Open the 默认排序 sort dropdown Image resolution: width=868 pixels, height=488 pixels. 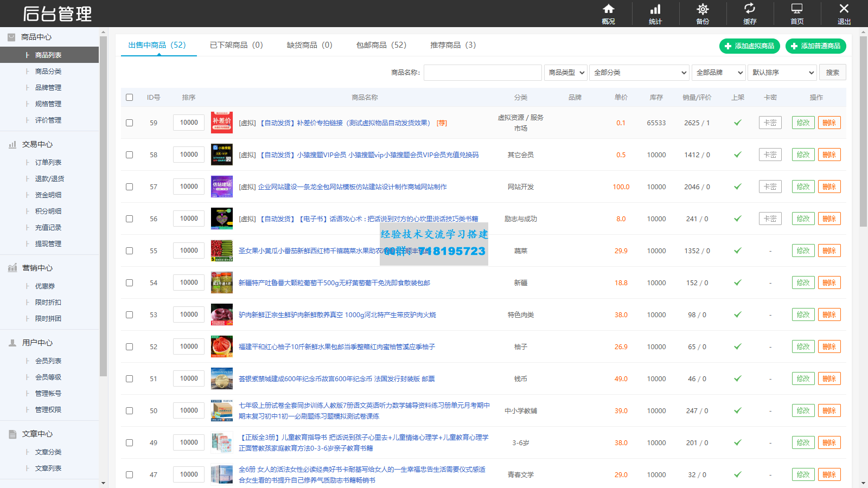(x=782, y=73)
